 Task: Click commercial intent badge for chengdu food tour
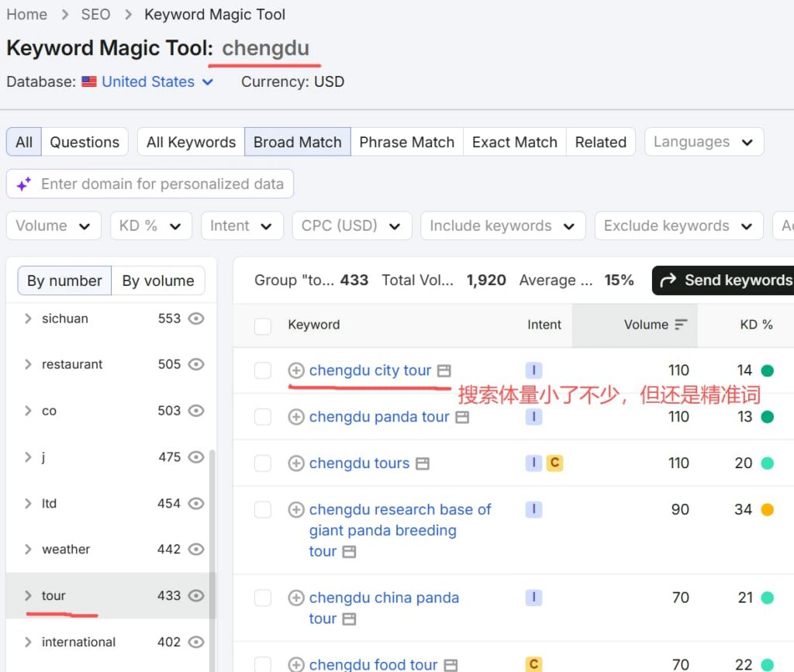[x=533, y=664]
